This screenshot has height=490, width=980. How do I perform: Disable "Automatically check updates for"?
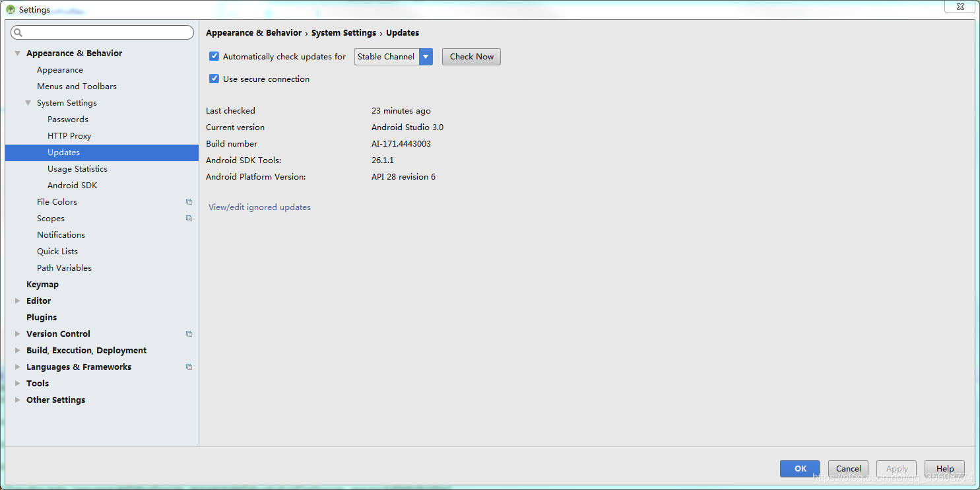coord(214,56)
